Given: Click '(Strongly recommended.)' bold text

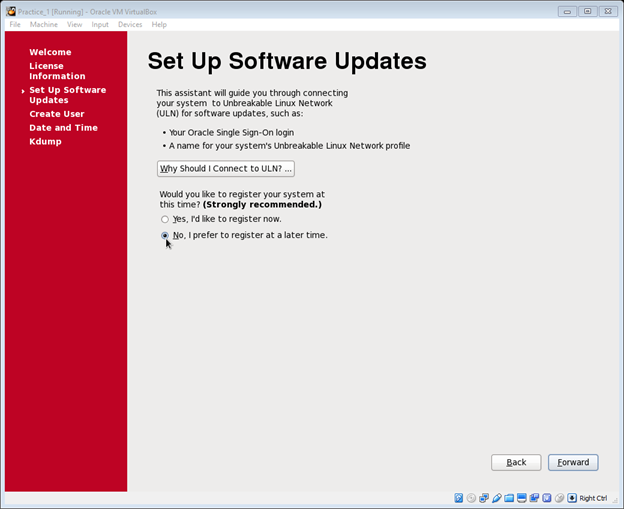Looking at the screenshot, I should click(x=262, y=205).
